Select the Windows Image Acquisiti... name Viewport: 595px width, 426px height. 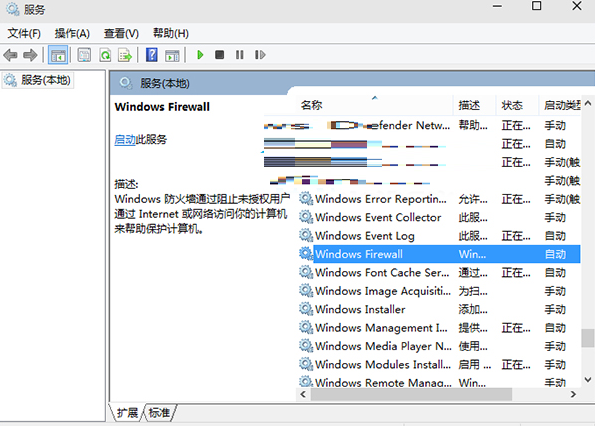coord(383,291)
